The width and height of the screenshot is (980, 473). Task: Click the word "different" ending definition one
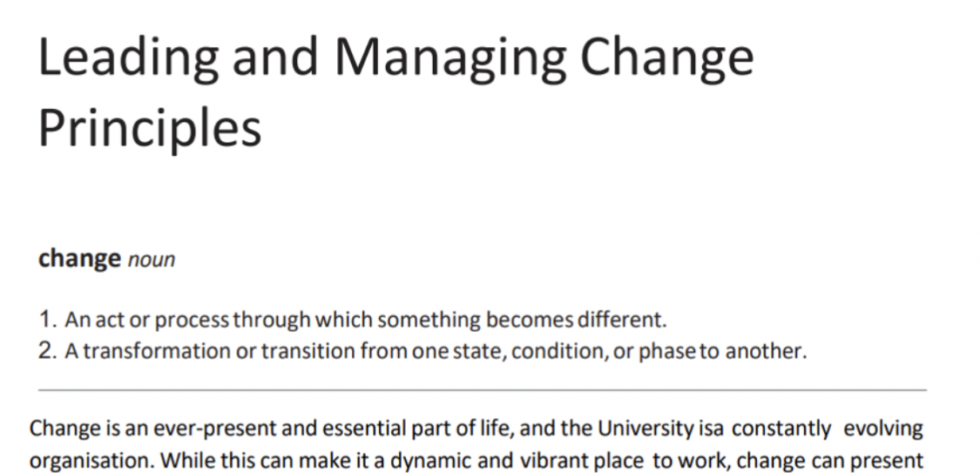click(x=626, y=320)
